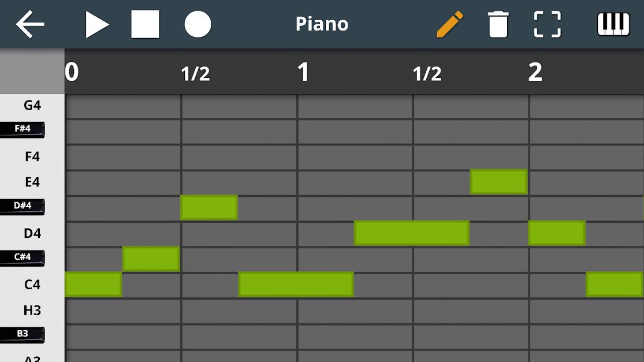
Task: Toggle the orange pencil draw tool
Action: 450,24
